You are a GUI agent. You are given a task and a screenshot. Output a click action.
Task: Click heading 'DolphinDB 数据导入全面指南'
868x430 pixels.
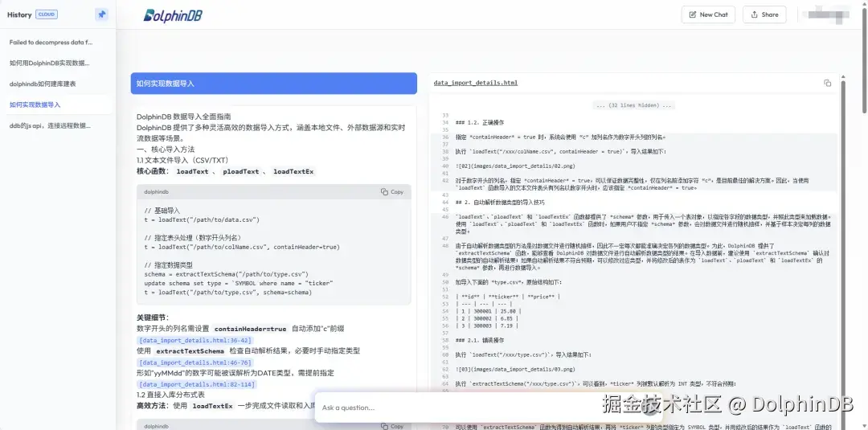(184, 117)
